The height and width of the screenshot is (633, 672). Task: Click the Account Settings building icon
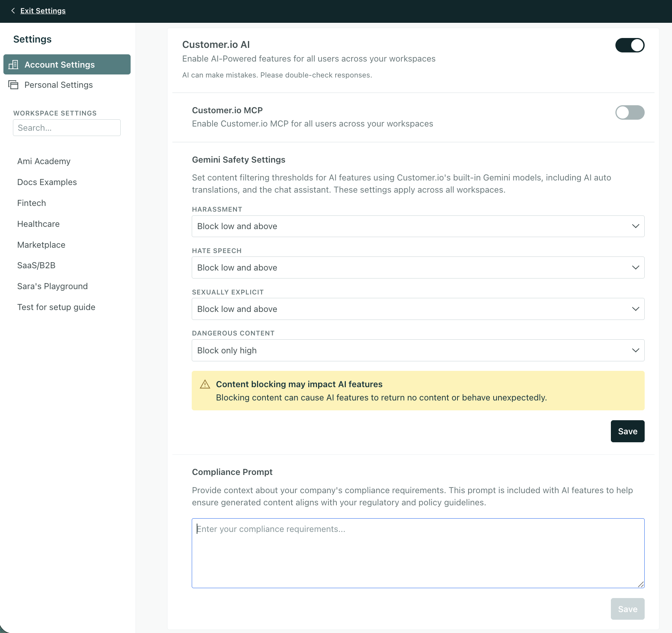13,65
